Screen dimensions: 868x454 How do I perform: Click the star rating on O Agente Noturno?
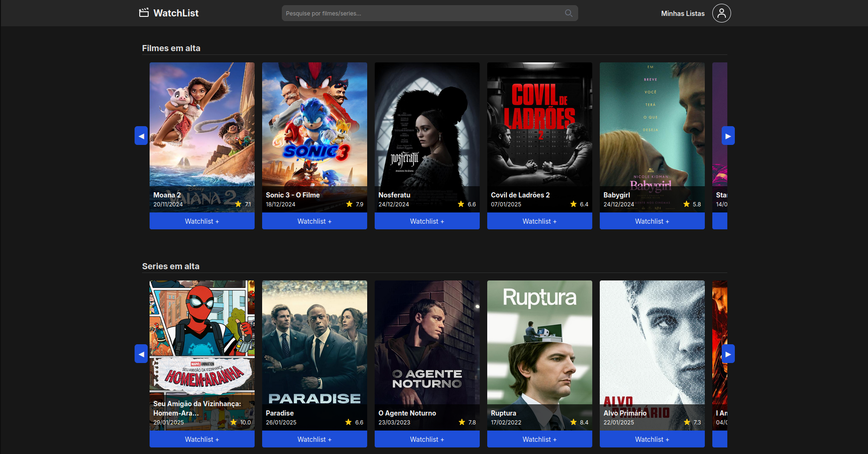[468, 422]
